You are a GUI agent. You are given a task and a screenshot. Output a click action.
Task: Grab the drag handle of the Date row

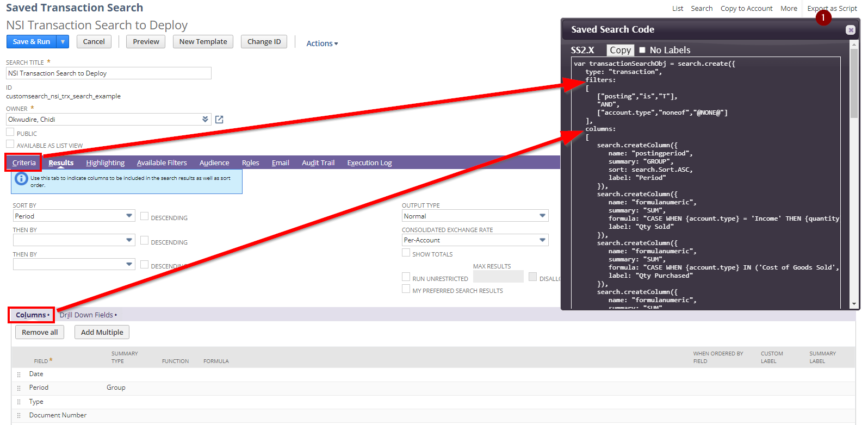point(18,374)
